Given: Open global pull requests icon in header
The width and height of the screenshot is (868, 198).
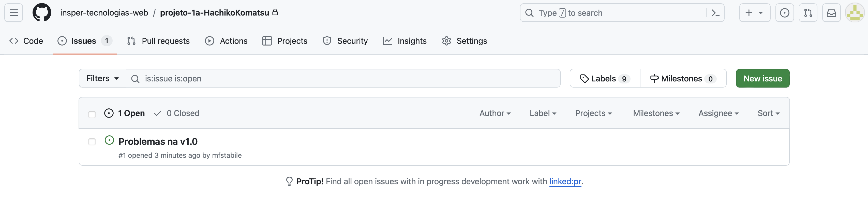Looking at the screenshot, I should (808, 13).
